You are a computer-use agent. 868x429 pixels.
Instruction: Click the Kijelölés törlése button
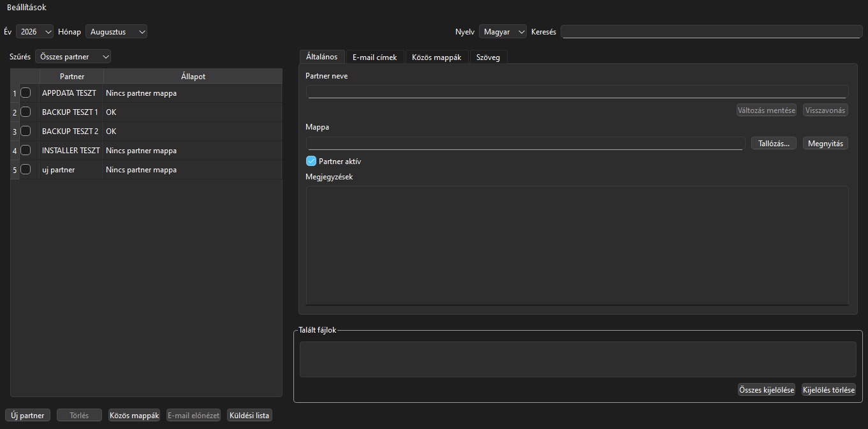click(828, 389)
